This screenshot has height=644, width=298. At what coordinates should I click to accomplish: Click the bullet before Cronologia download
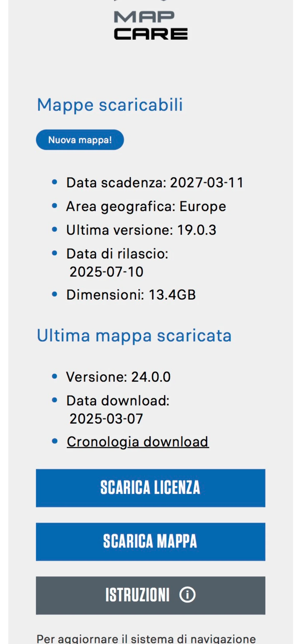coord(55,441)
